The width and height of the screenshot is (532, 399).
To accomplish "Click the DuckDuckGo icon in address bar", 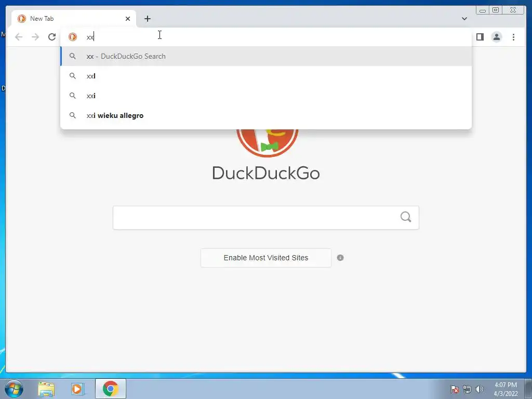I will coord(73,37).
